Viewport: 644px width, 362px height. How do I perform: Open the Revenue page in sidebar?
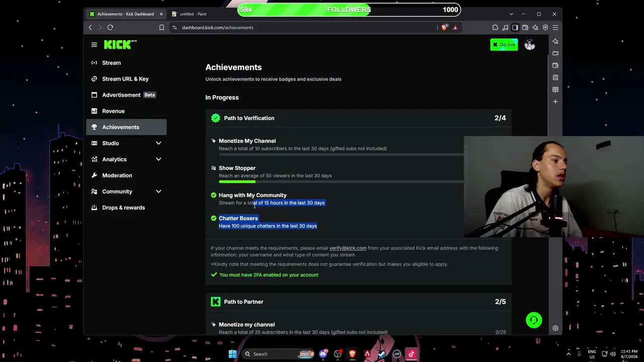pos(126,111)
